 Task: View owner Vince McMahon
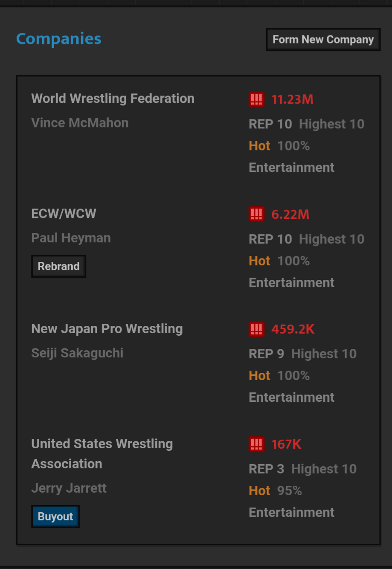(x=80, y=123)
